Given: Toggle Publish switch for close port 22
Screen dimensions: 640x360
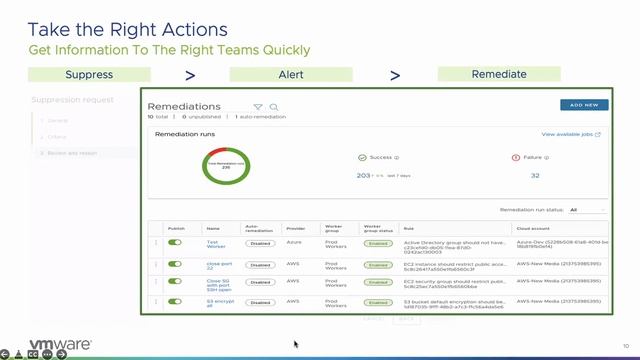Looking at the screenshot, I should (x=175, y=264).
